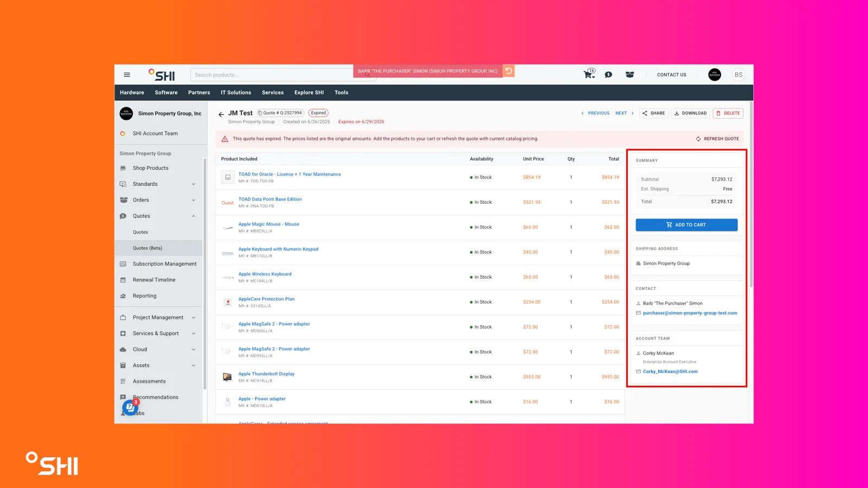Go to Next quote

click(x=624, y=113)
